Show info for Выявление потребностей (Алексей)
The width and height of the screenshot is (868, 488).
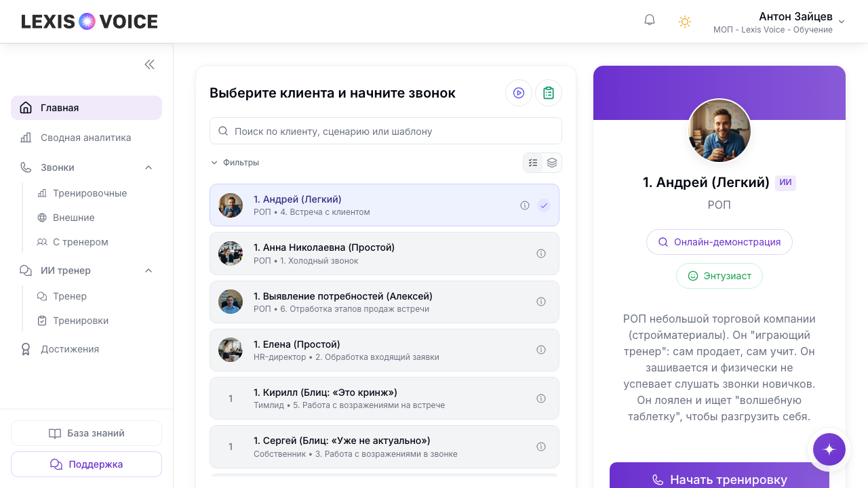541,302
